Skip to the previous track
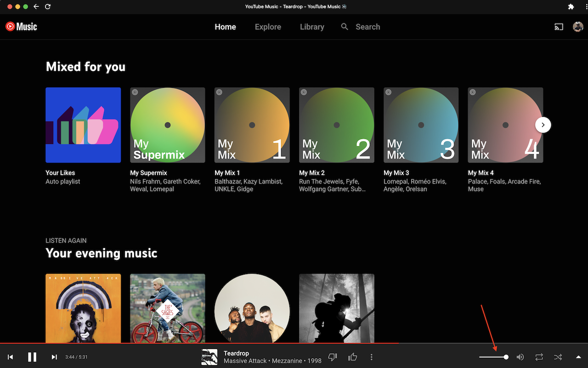The height and width of the screenshot is (368, 588). [10, 357]
